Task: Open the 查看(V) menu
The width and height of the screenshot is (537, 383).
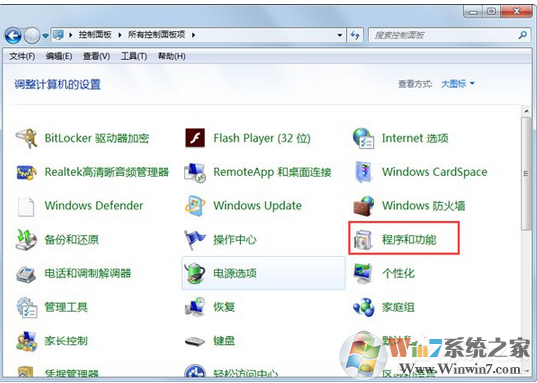Action: click(x=96, y=56)
